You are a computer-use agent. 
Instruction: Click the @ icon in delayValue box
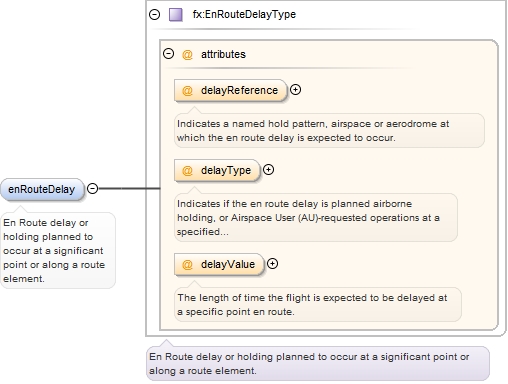coord(187,264)
